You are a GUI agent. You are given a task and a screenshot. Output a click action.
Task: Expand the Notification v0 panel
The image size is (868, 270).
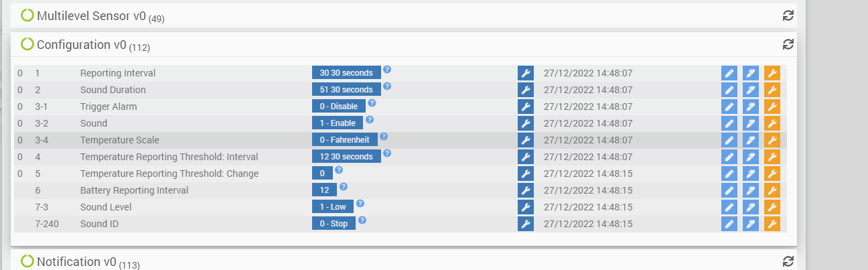(x=77, y=261)
